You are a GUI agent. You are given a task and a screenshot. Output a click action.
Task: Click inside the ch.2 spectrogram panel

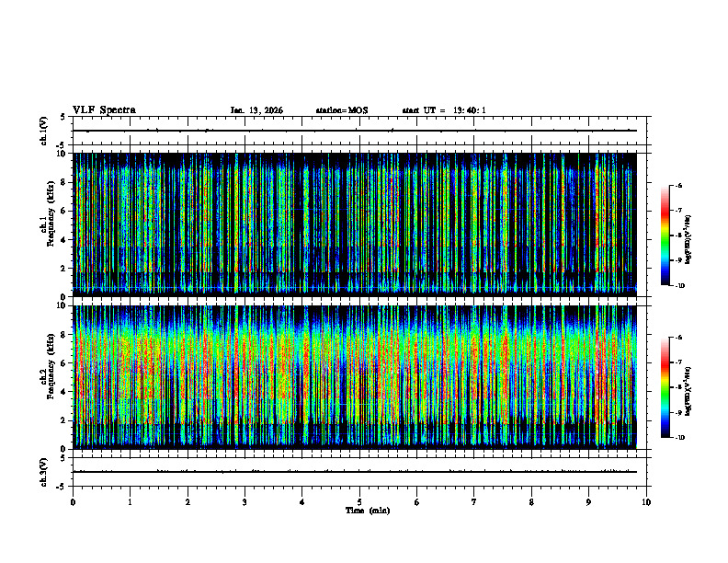point(355,377)
